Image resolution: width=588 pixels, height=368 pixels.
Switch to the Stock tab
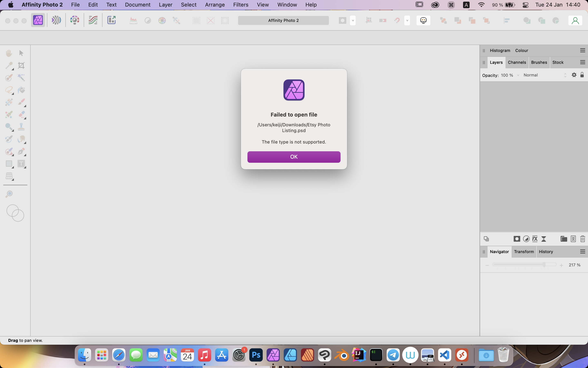[x=558, y=62]
